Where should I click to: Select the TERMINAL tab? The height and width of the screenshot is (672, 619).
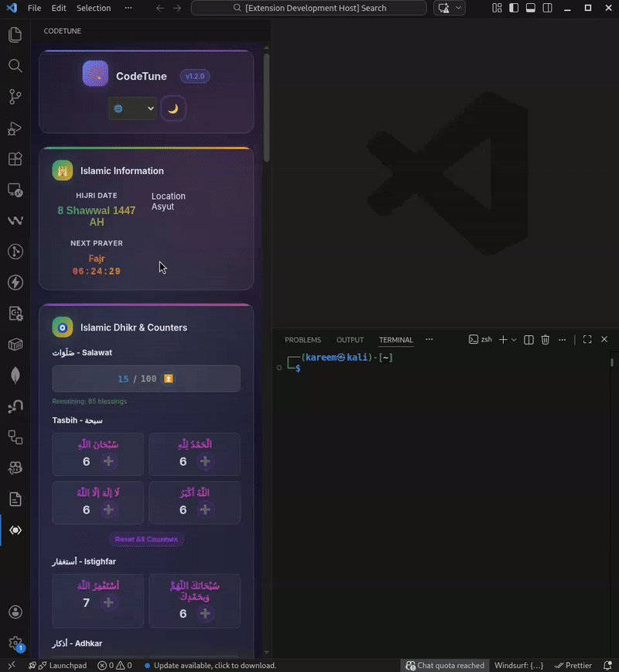[x=396, y=340]
